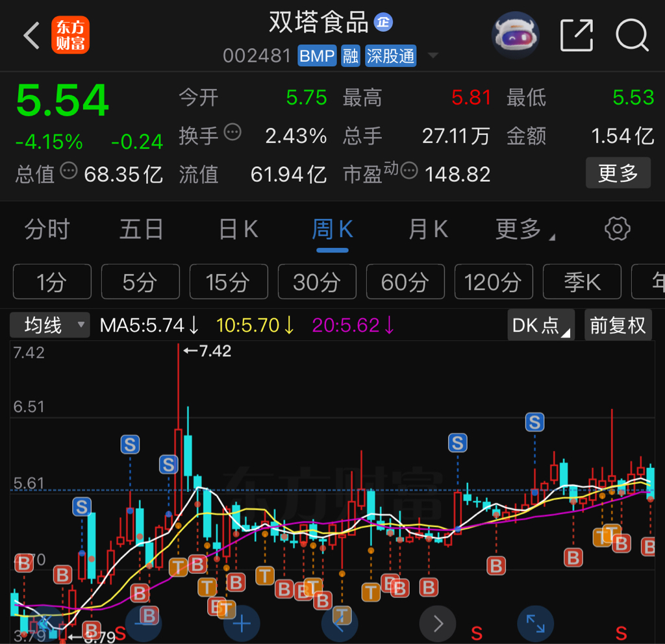Tap the -4.15% change value

click(x=49, y=142)
